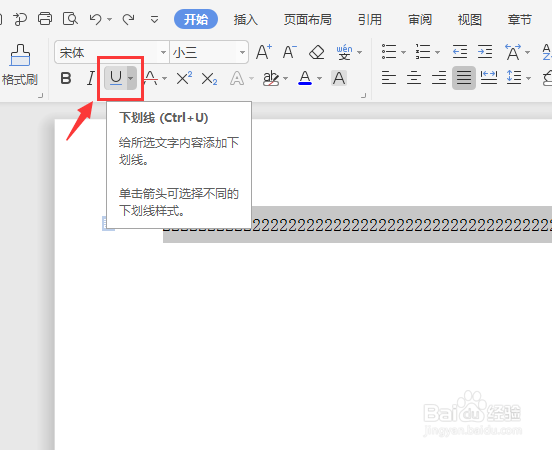Align text left
552x450 pixels.
(x=389, y=78)
